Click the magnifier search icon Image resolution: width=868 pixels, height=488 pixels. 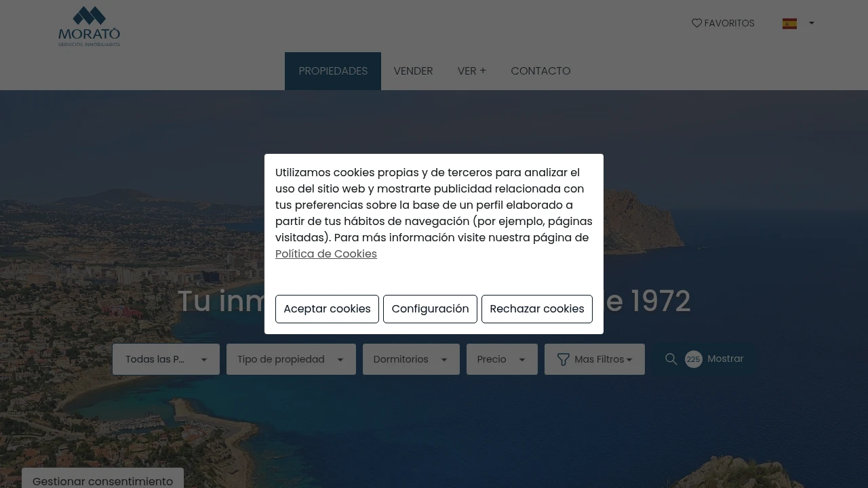point(671,359)
